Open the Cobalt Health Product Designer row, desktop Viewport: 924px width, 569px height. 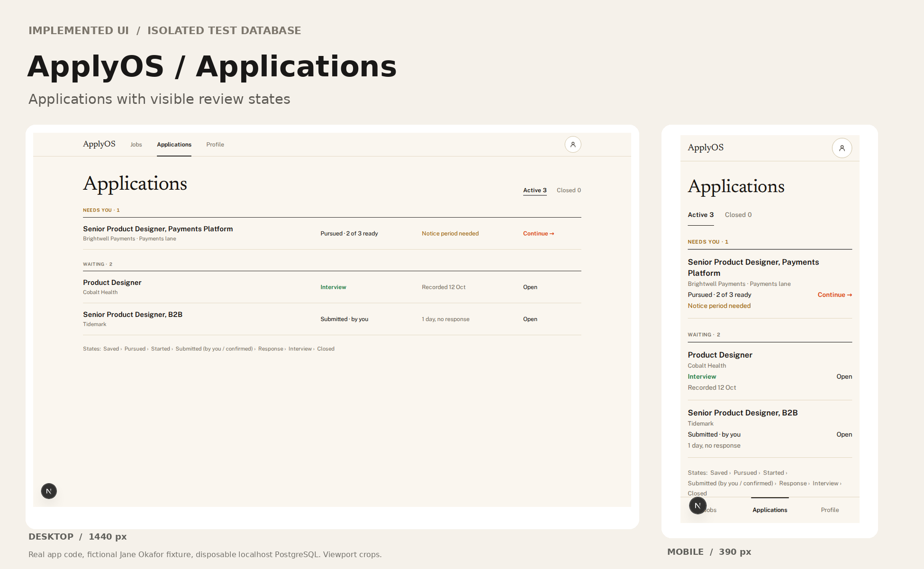(x=332, y=287)
